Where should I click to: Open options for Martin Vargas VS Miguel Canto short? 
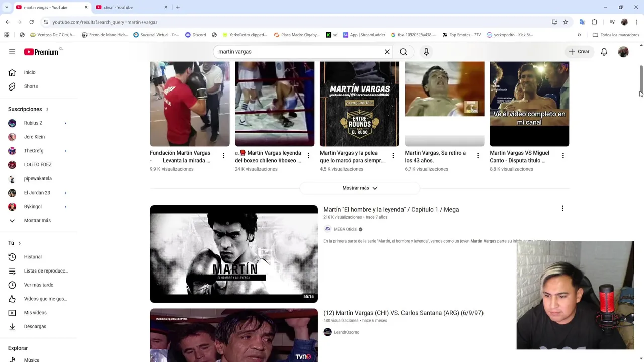click(x=563, y=156)
